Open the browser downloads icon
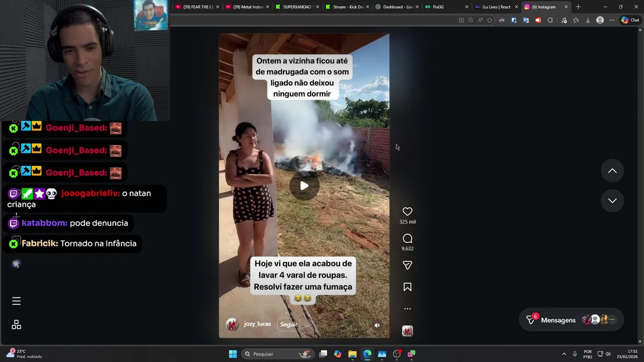The height and width of the screenshot is (362, 644). 588,20
